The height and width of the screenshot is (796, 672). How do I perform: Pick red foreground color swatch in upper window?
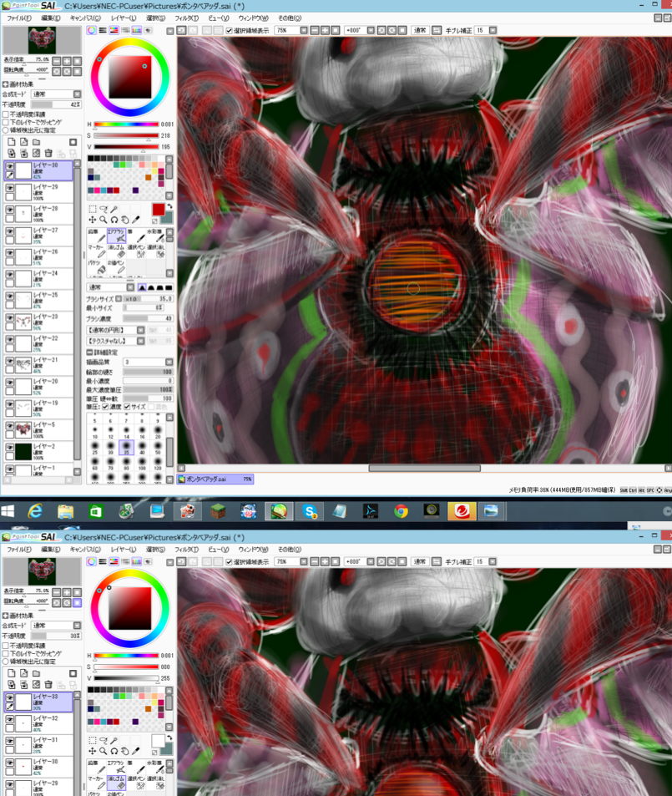point(158,209)
